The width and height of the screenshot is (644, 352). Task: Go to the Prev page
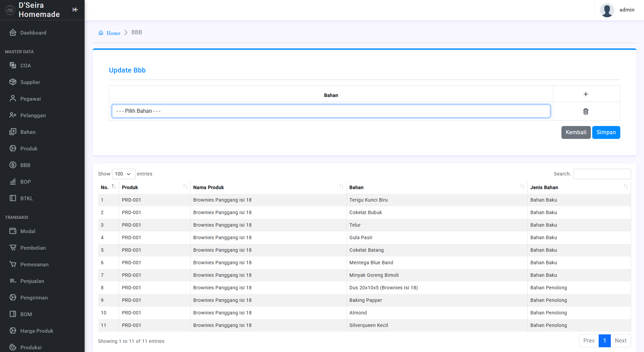(x=589, y=340)
